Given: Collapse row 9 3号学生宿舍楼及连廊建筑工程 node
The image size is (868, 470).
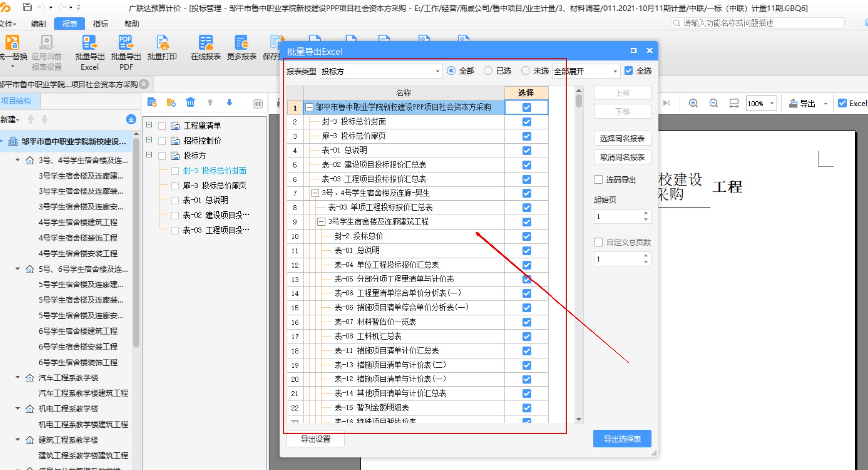Looking at the screenshot, I should 321,222.
